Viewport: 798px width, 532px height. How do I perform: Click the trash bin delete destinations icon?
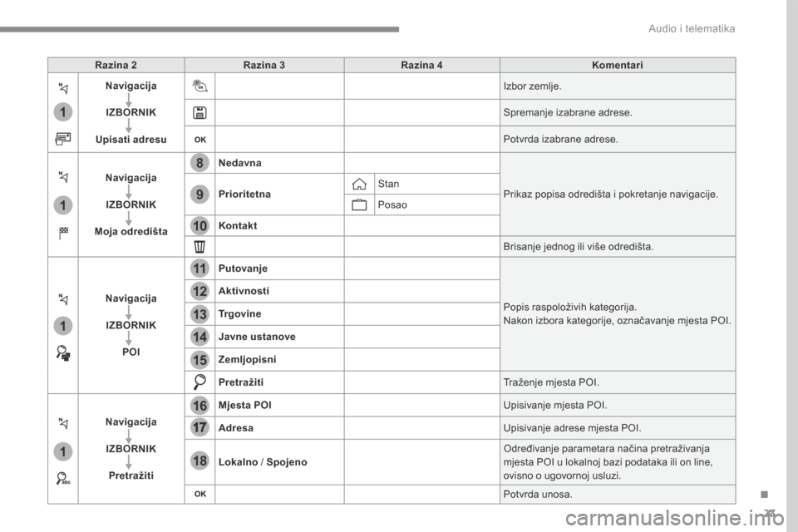(x=199, y=246)
